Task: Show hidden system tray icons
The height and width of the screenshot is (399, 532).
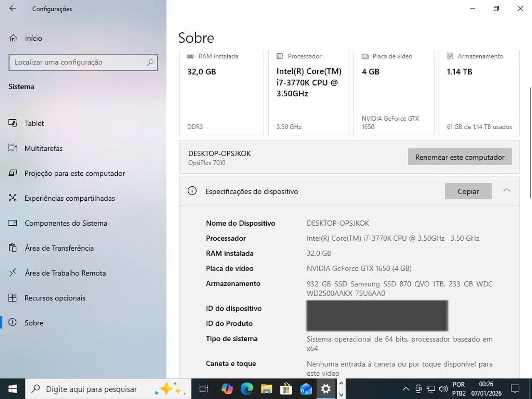Action: 406,389
